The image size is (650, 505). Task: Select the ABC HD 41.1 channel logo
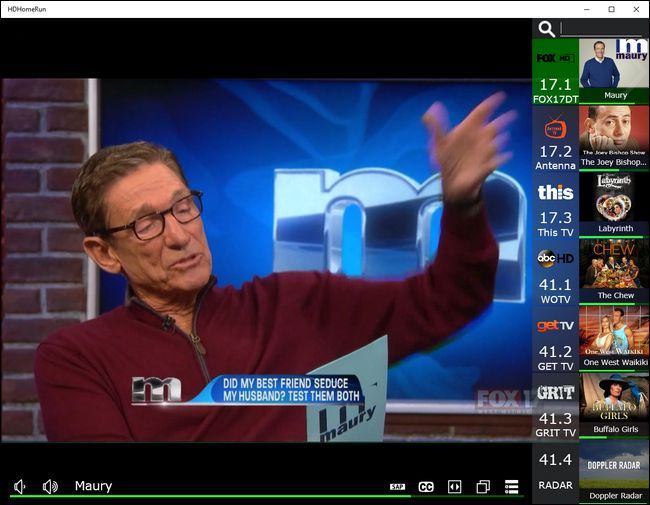(555, 258)
